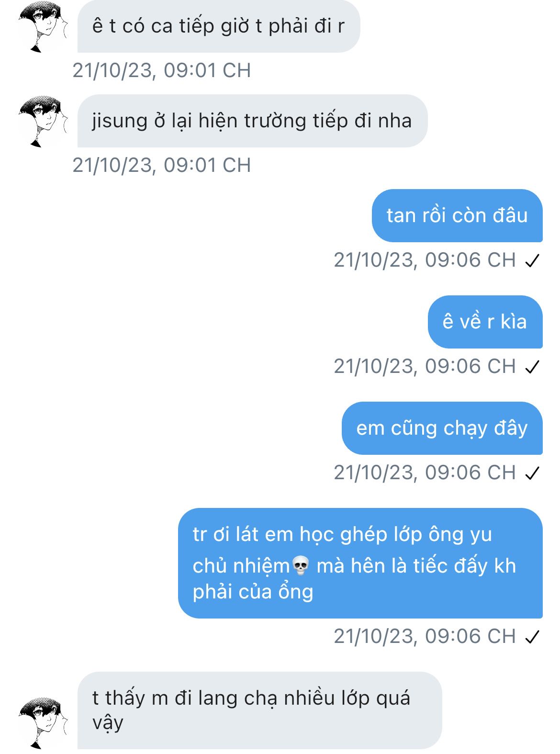
Task: Select message 'jisung ở lại hiện trường tiếp đi nha'
Action: click(252, 121)
